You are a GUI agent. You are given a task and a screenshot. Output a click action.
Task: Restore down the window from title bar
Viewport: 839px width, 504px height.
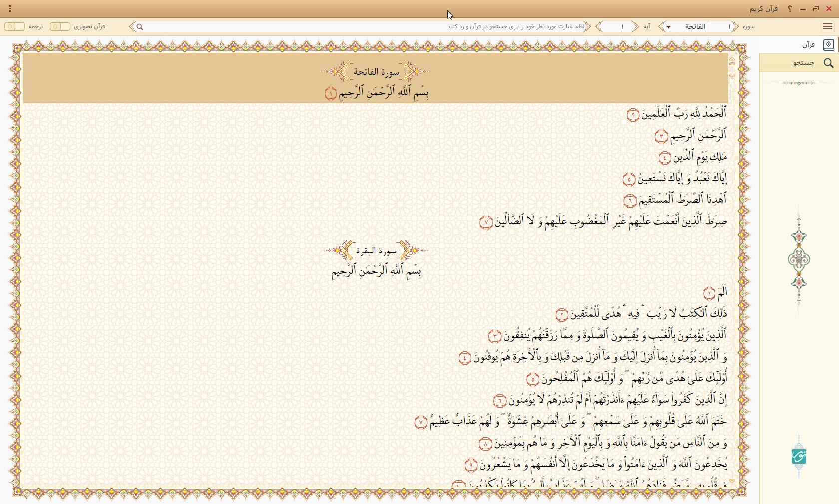tap(816, 9)
